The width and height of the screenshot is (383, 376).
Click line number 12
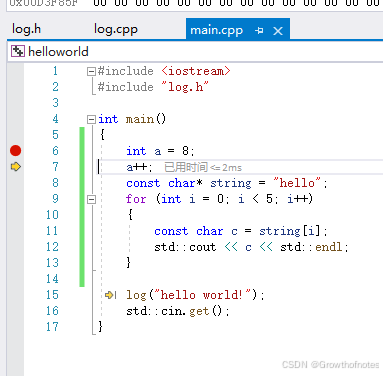tap(52, 247)
